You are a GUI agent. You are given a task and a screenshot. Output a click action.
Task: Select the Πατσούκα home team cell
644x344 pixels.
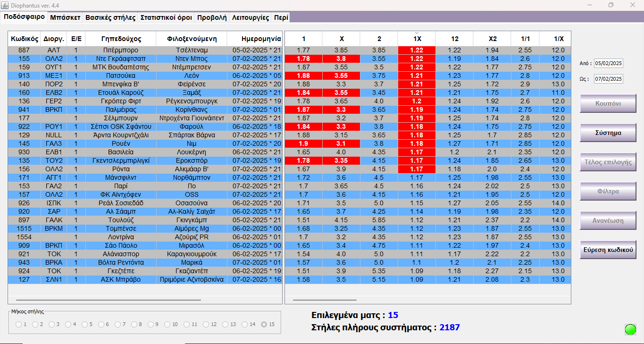click(x=121, y=76)
